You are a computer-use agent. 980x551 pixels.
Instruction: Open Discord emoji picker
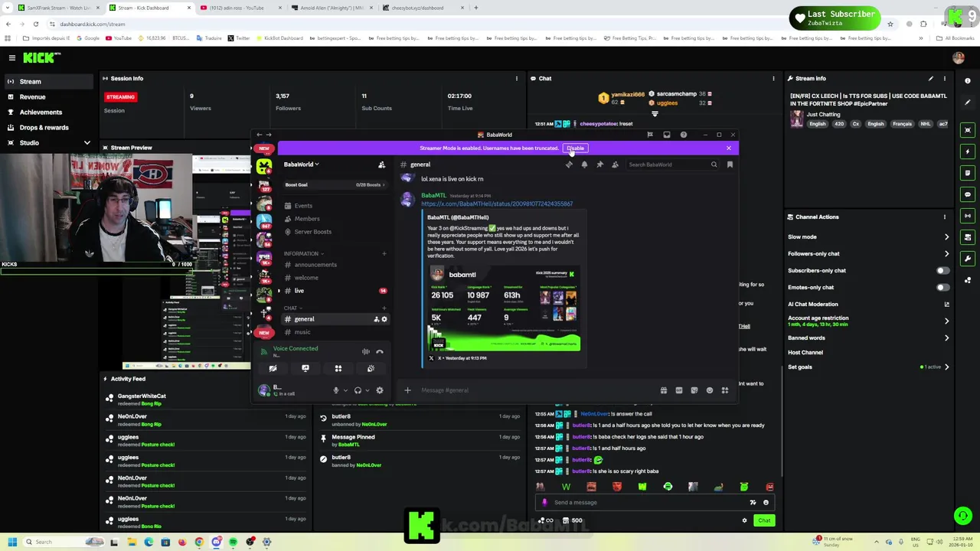(x=710, y=390)
